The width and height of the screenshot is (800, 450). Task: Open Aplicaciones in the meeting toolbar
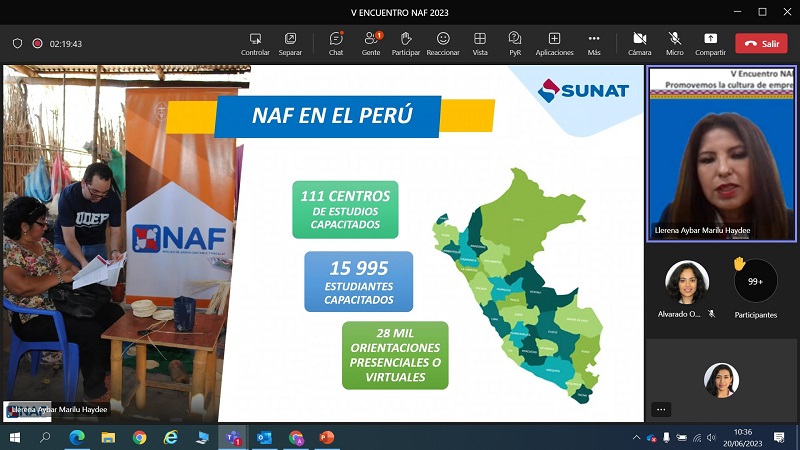coord(554,44)
